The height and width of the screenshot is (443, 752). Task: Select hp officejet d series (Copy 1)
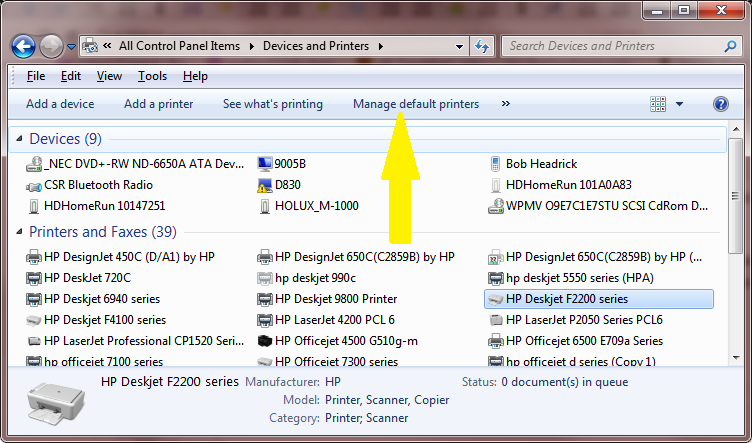click(572, 361)
